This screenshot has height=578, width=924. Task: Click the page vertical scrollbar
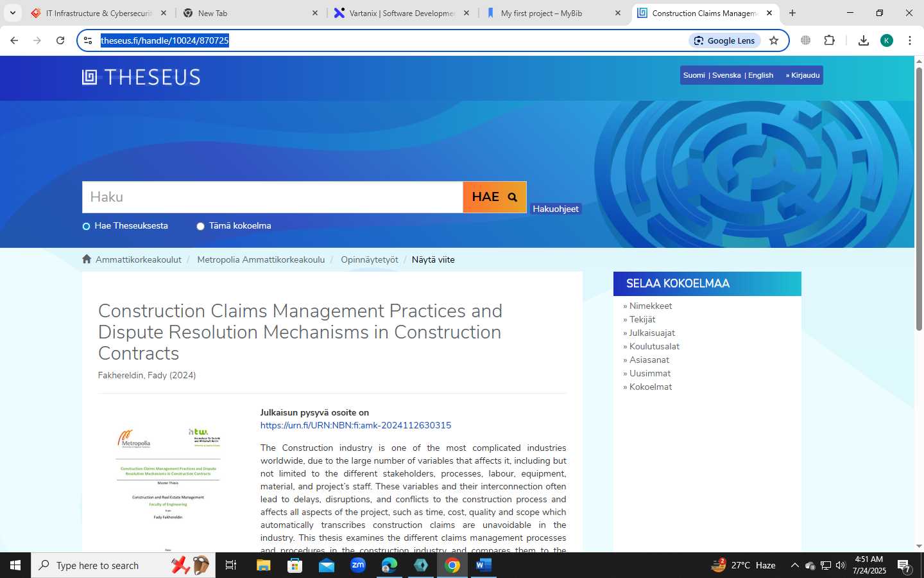pos(919,199)
